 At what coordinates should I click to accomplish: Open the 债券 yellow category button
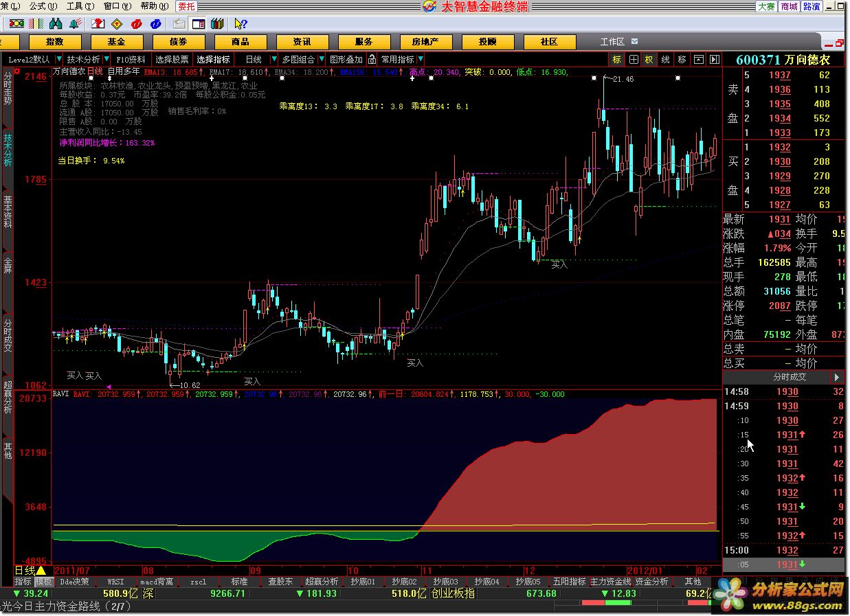pyautogui.click(x=178, y=42)
